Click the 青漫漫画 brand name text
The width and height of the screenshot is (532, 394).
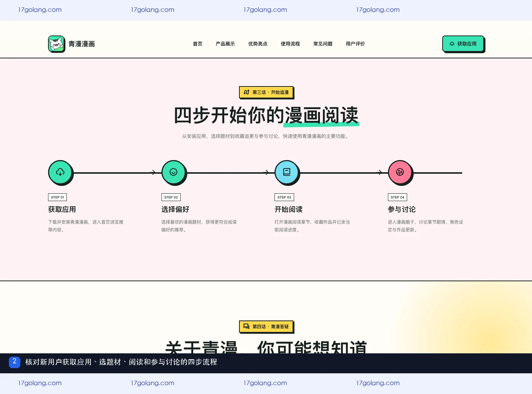[82, 44]
